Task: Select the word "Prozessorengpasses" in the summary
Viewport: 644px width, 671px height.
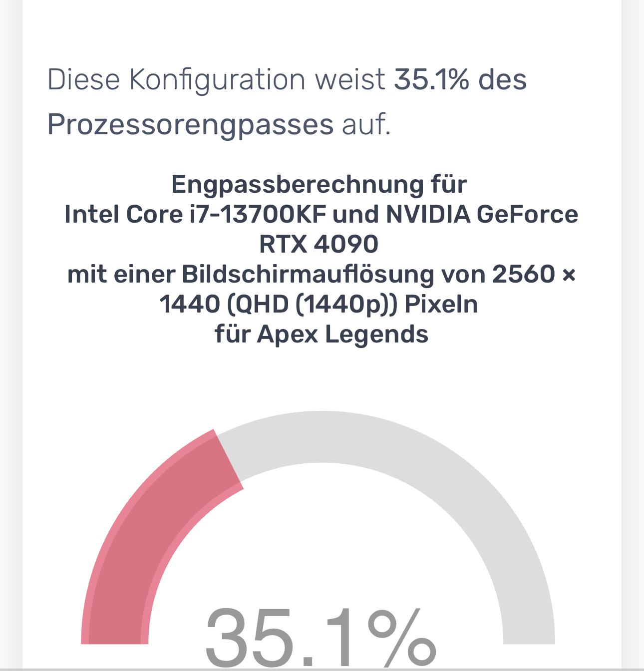Action: tap(190, 124)
